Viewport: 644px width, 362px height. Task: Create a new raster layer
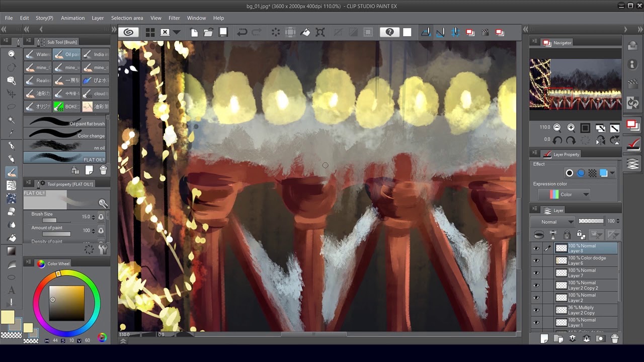[x=544, y=338]
